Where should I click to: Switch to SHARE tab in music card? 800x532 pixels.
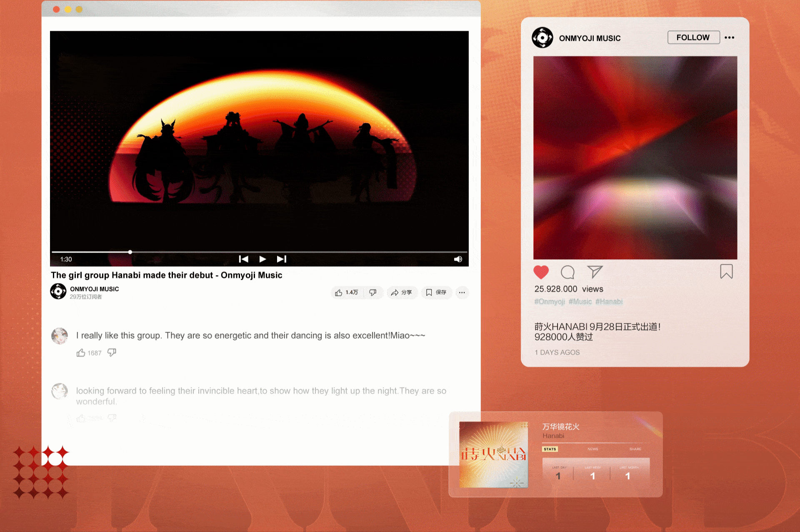coord(635,449)
